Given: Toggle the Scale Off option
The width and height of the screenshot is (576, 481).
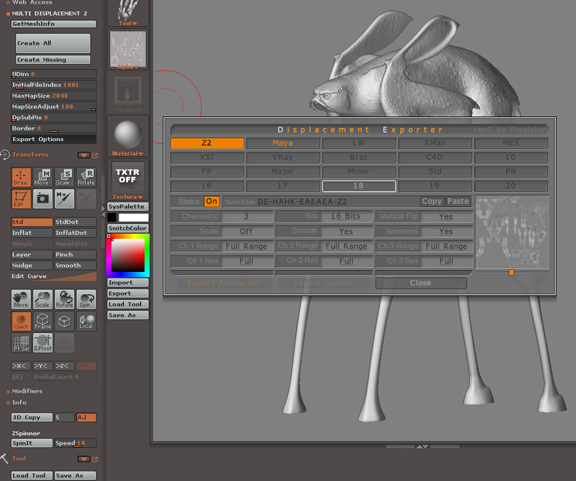Looking at the screenshot, I should click(246, 231).
